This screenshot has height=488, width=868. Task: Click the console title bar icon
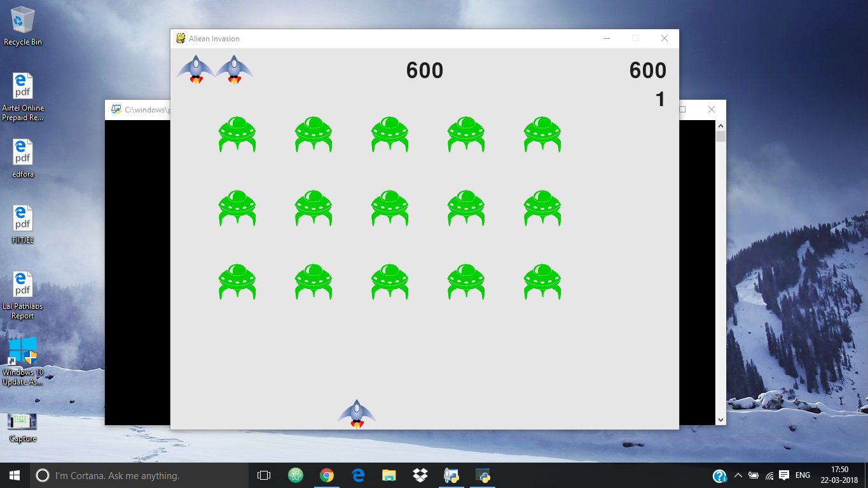click(116, 109)
